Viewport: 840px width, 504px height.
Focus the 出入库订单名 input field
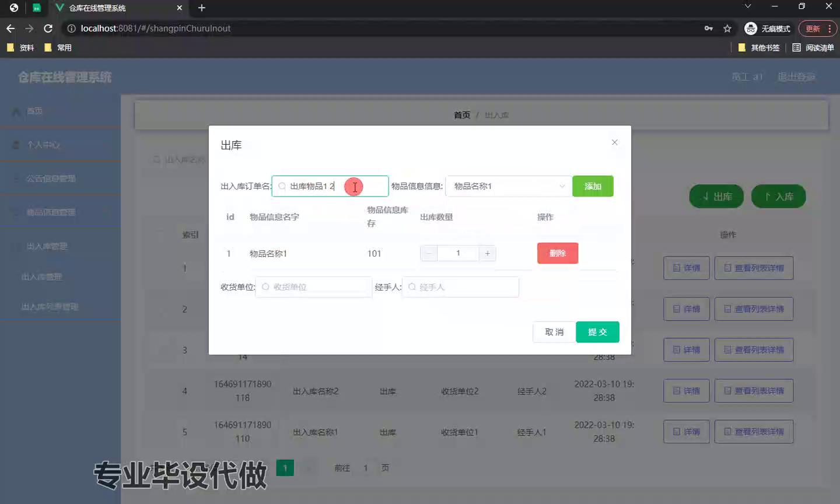pyautogui.click(x=330, y=186)
